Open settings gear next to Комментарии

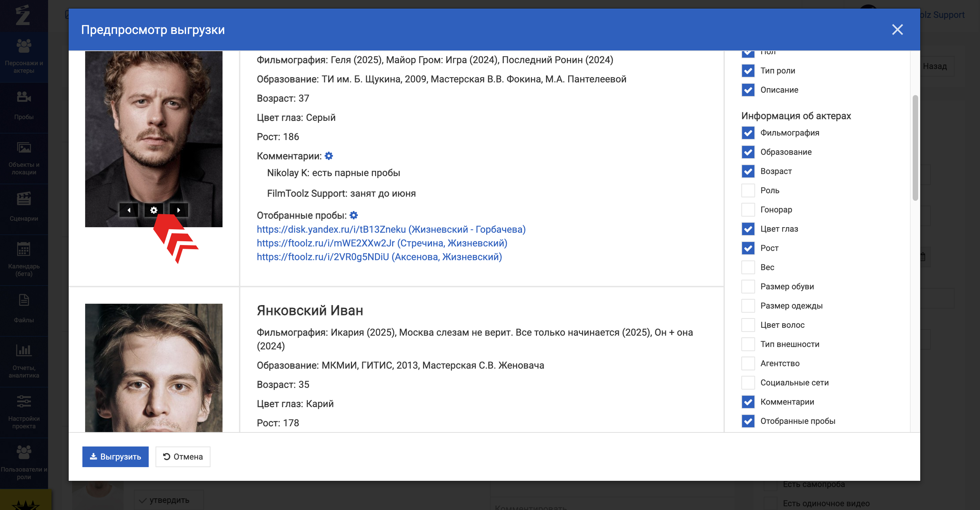[x=329, y=156]
